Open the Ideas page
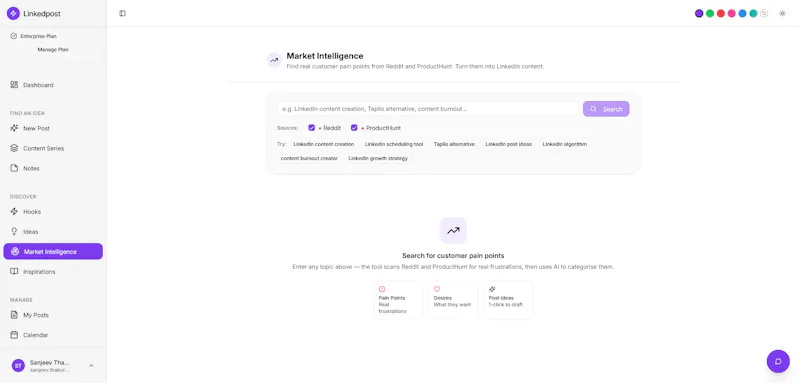Image resolution: width=800 pixels, height=383 pixels. click(x=53, y=232)
